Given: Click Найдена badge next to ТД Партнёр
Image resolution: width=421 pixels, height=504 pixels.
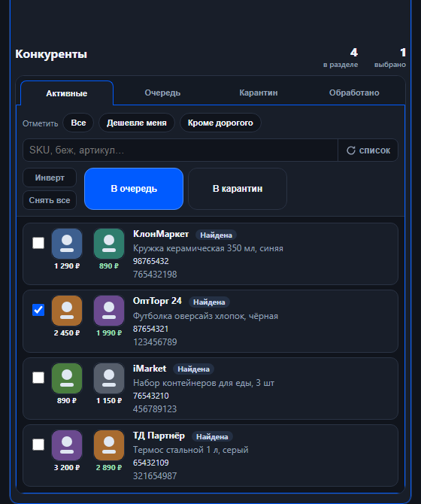Looking at the screenshot, I should 212,436.
